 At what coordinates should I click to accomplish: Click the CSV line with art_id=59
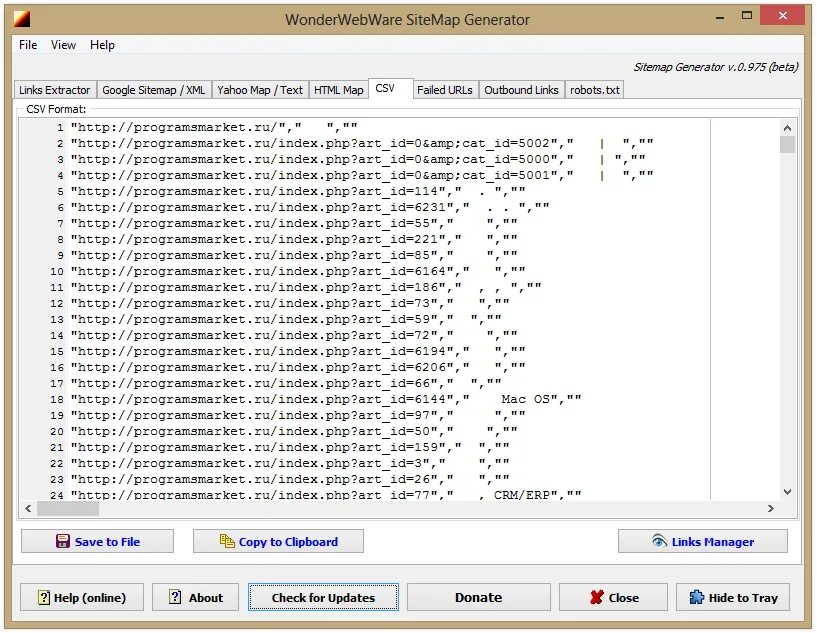[286, 319]
